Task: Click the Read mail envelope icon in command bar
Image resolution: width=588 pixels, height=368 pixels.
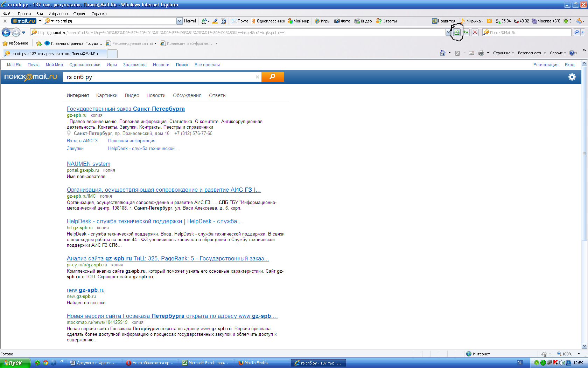Action: [x=471, y=53]
